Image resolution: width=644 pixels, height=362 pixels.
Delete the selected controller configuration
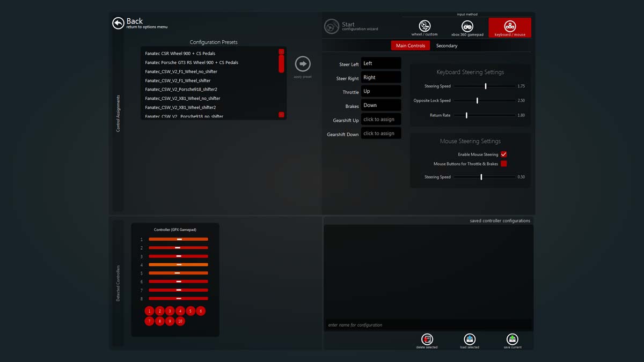click(x=427, y=339)
